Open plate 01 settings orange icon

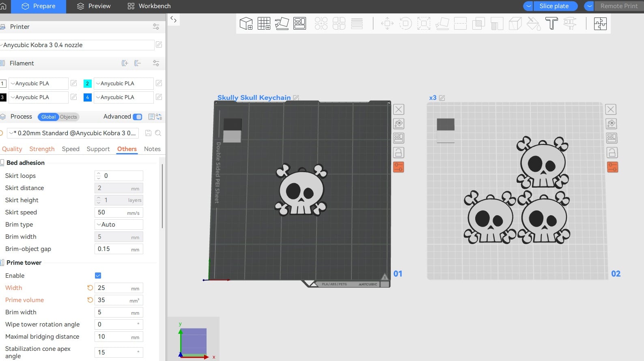tap(398, 167)
